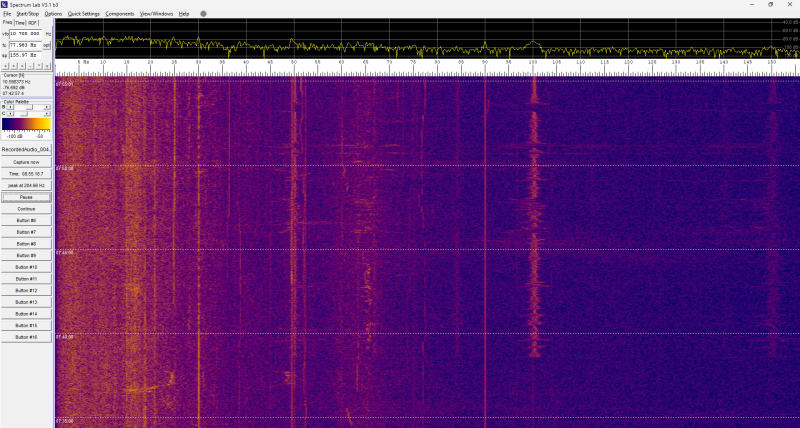Open the Quick Settings menu

[84, 14]
